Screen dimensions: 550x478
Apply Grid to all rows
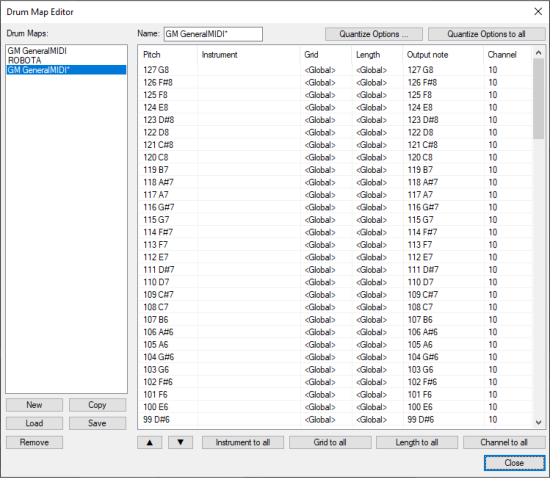pyautogui.click(x=330, y=442)
